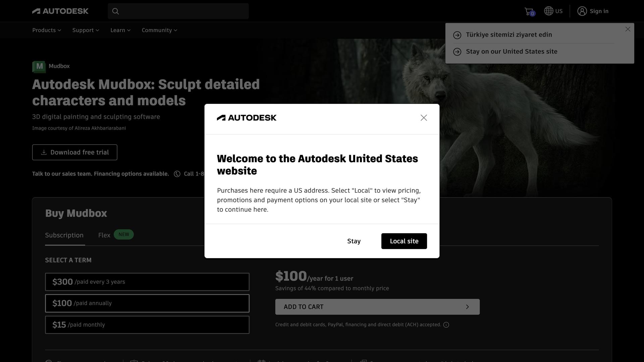Switch to the Flex tab

pos(104,235)
